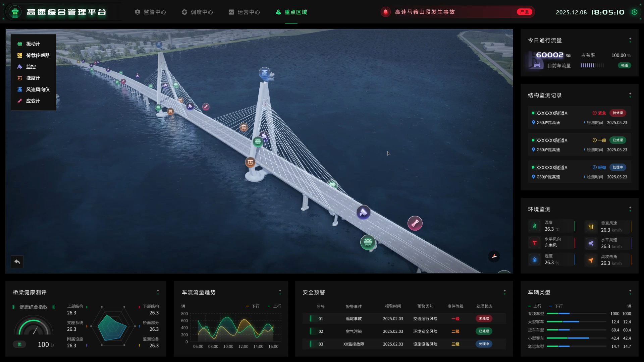
Task: Expand the 安全预警 panel options
Action: (505, 292)
